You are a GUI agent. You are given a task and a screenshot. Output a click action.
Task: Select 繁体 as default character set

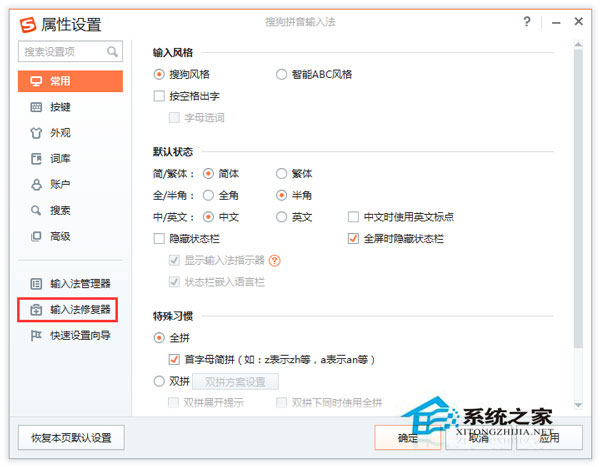281,174
